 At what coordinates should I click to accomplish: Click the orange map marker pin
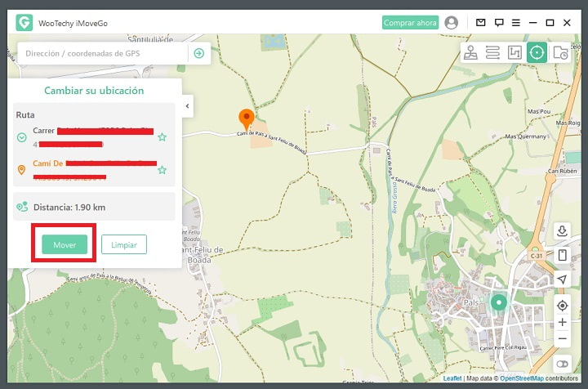(247, 119)
